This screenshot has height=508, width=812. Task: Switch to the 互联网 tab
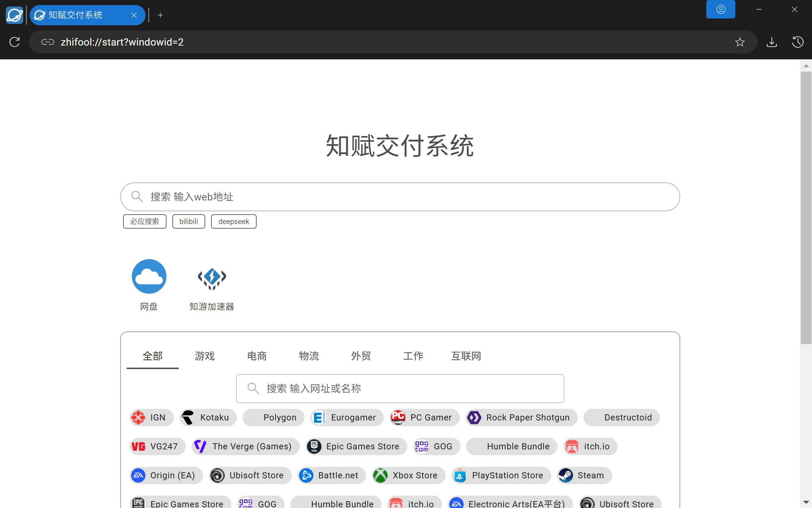coord(466,356)
